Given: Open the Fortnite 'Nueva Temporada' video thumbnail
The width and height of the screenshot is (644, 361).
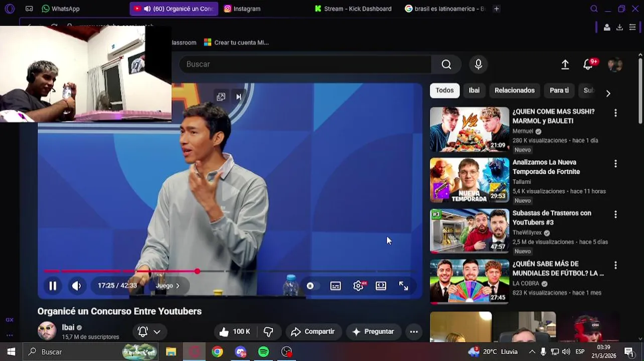Looking at the screenshot, I should 469,180.
